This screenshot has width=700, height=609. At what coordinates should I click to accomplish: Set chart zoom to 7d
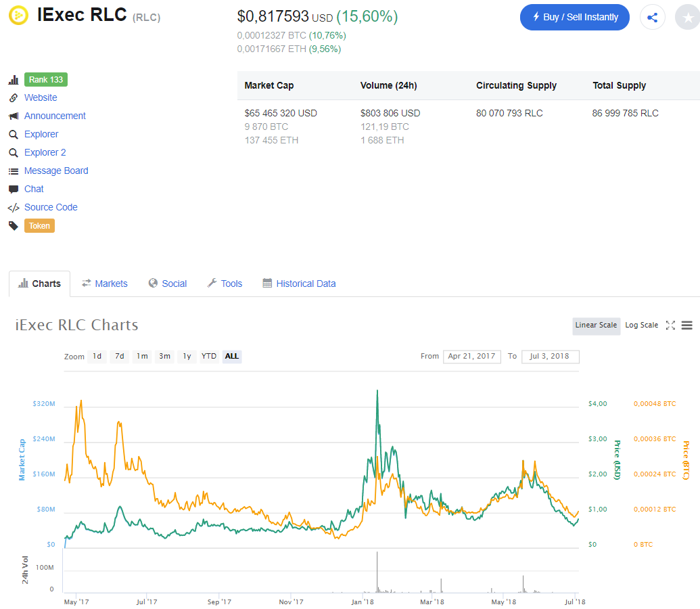pyautogui.click(x=120, y=357)
